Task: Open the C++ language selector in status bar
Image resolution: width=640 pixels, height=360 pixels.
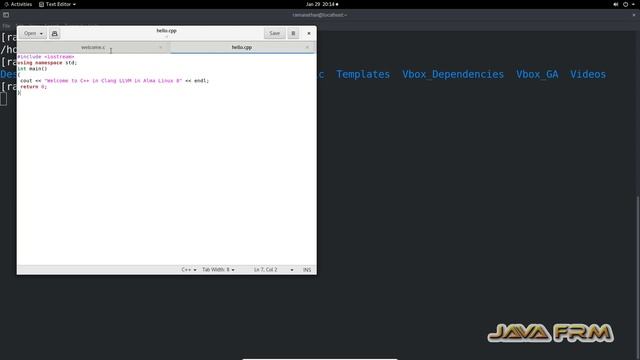Action: tap(189, 270)
